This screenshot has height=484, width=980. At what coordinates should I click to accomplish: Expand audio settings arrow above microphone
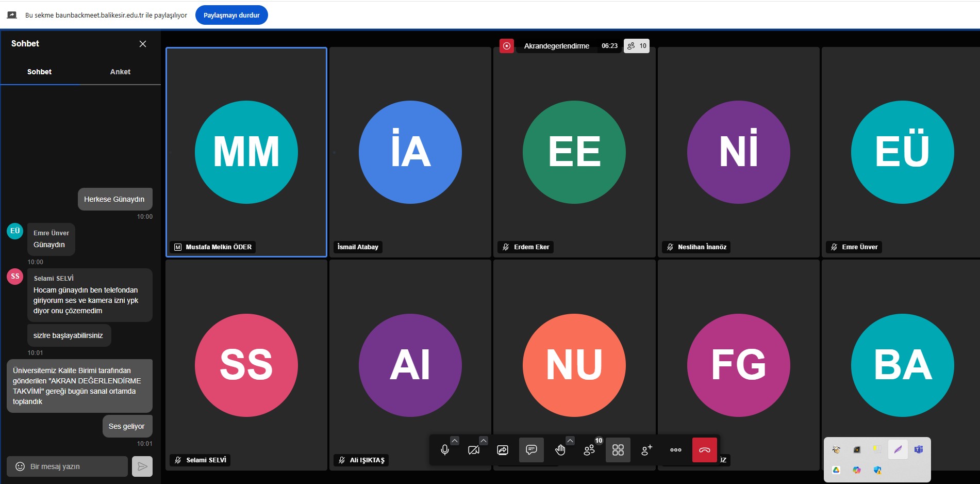pyautogui.click(x=455, y=441)
